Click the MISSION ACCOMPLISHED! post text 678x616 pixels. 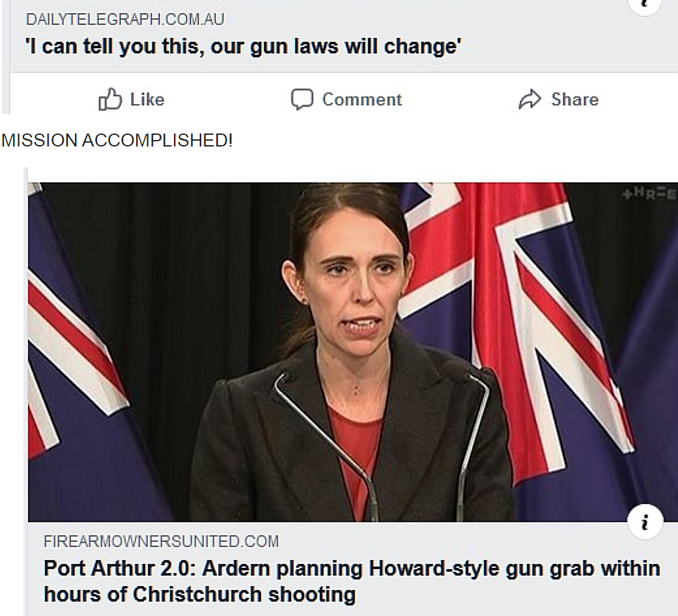(x=117, y=141)
